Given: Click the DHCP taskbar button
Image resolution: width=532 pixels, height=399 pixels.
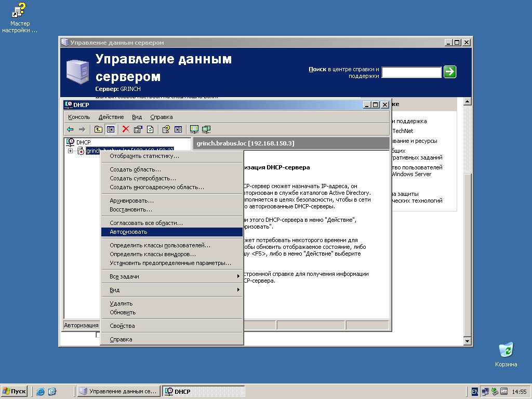Looking at the screenshot, I should (203, 392).
